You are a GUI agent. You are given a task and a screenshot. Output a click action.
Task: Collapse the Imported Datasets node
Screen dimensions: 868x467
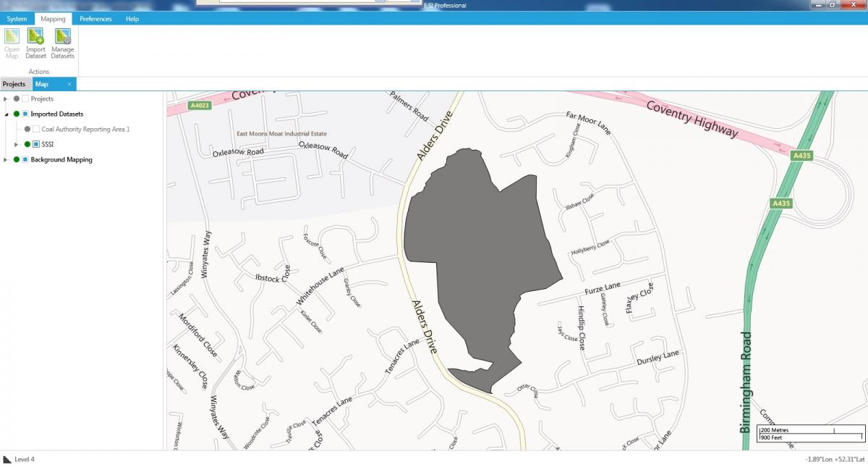click(x=5, y=114)
